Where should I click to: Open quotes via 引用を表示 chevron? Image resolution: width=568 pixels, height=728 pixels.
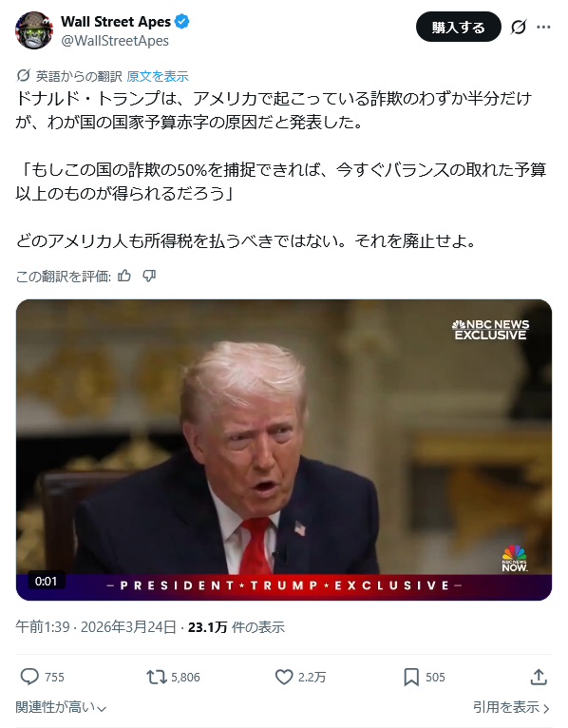click(511, 707)
